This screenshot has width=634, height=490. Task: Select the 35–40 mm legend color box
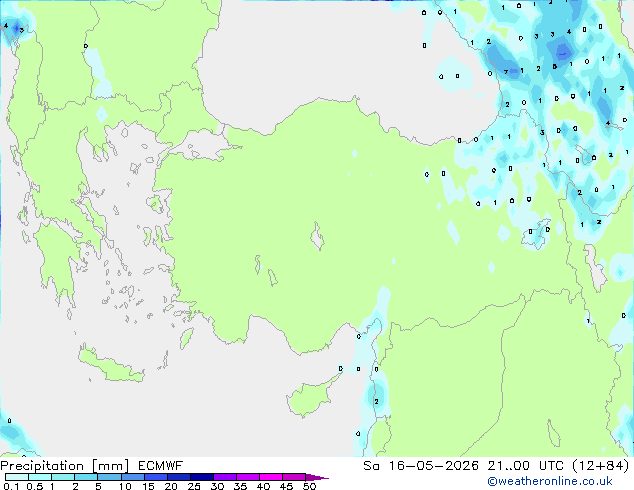tap(247, 477)
